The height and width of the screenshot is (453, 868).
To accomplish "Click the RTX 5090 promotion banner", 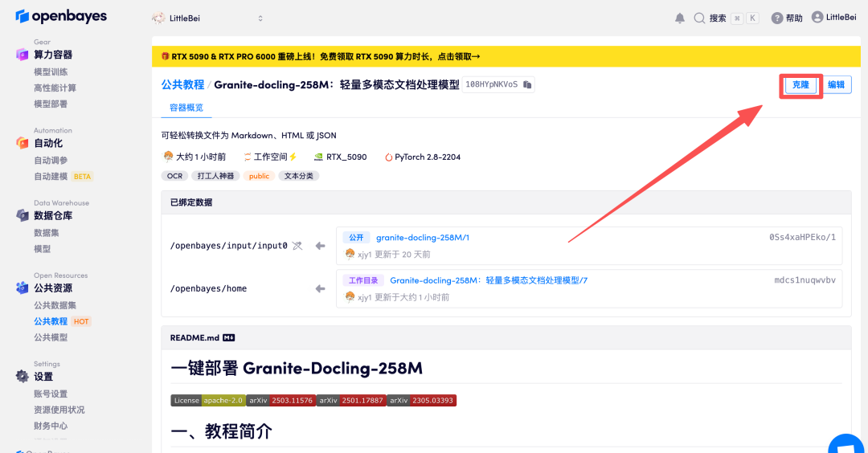I will click(x=506, y=56).
